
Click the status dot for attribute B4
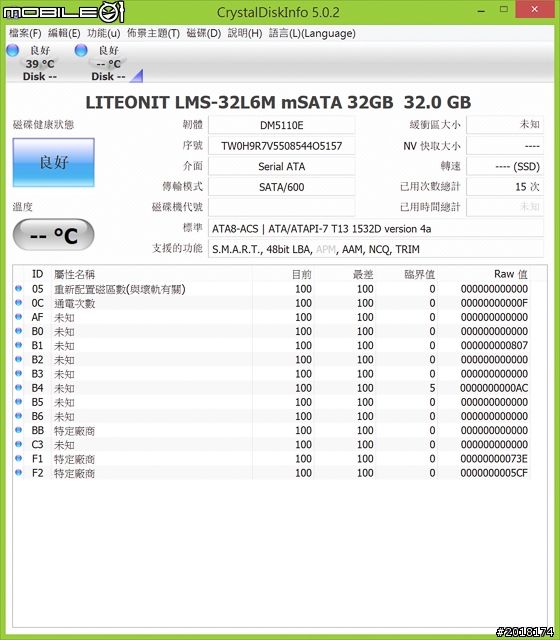coord(18,388)
